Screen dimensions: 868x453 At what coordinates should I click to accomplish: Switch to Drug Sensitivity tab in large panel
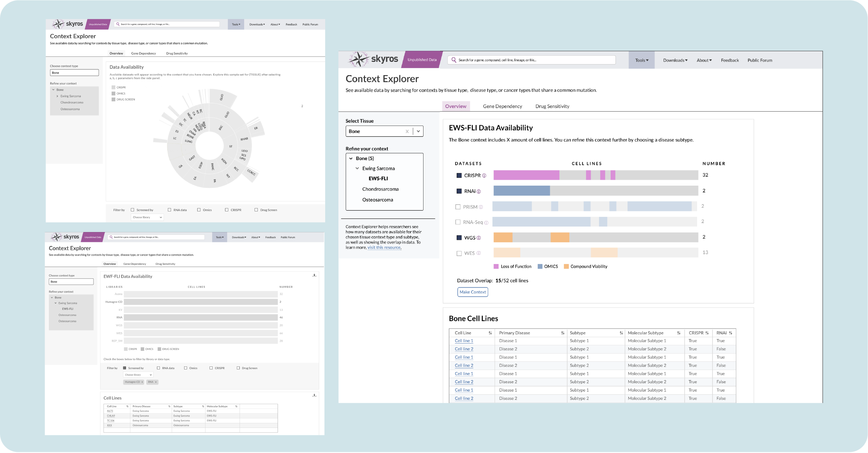click(552, 106)
